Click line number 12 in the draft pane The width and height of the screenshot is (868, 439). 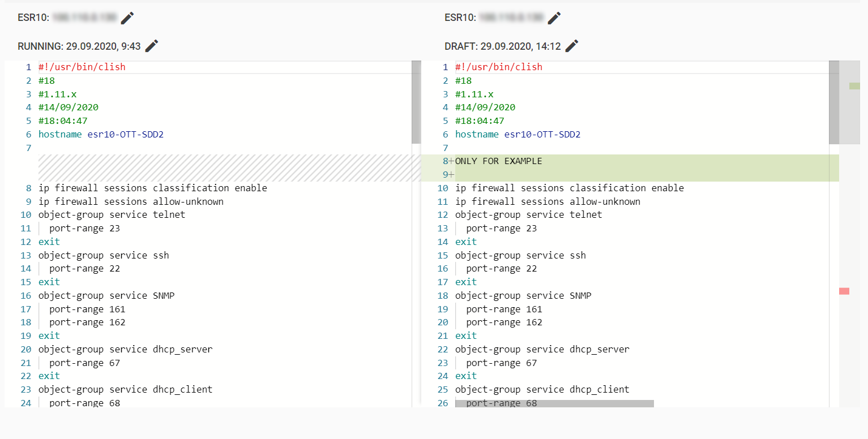[x=443, y=215]
